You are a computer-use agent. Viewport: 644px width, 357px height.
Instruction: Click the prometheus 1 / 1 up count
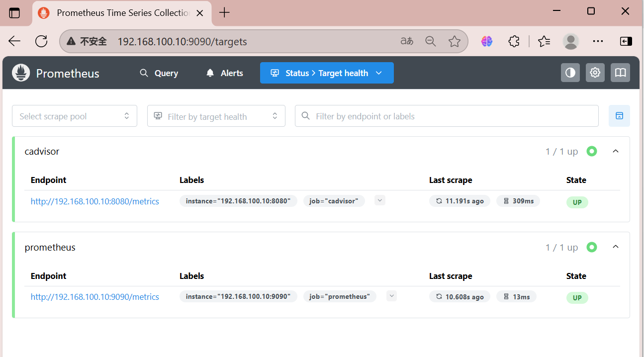pos(561,247)
